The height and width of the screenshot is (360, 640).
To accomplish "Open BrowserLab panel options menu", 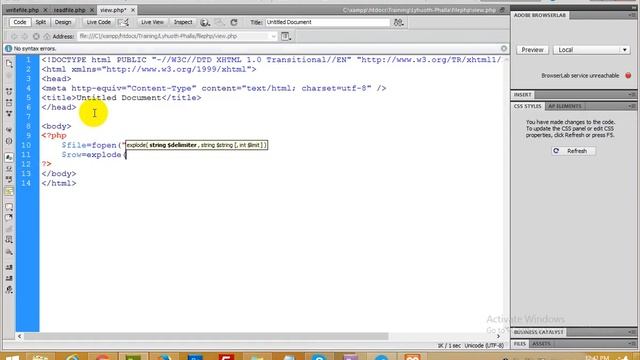I will 632,15.
